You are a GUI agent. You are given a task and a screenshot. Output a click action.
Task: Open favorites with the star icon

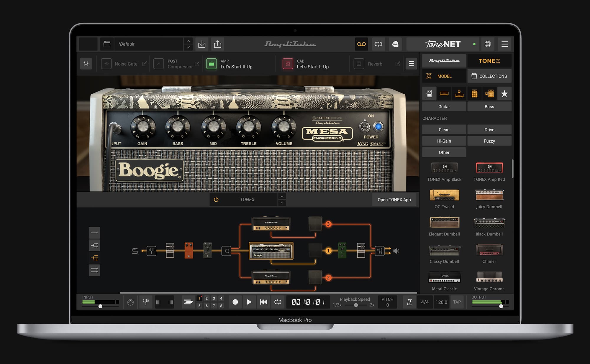[x=504, y=93]
